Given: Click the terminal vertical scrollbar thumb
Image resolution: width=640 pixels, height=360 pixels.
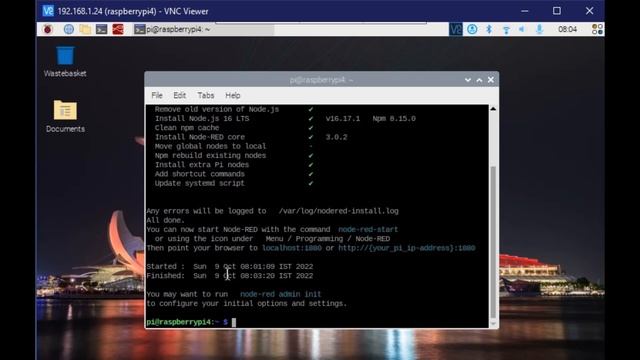Looking at the screenshot, I should pos(493,242).
